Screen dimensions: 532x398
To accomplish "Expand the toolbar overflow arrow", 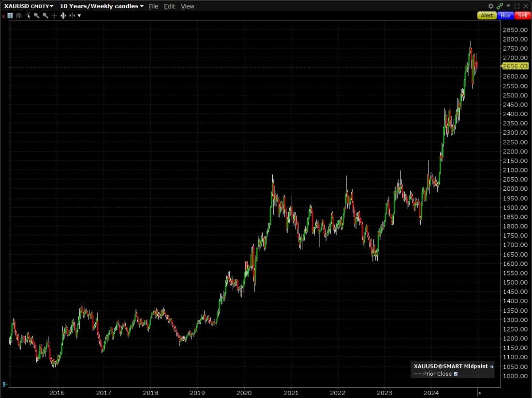I will coord(79,15).
